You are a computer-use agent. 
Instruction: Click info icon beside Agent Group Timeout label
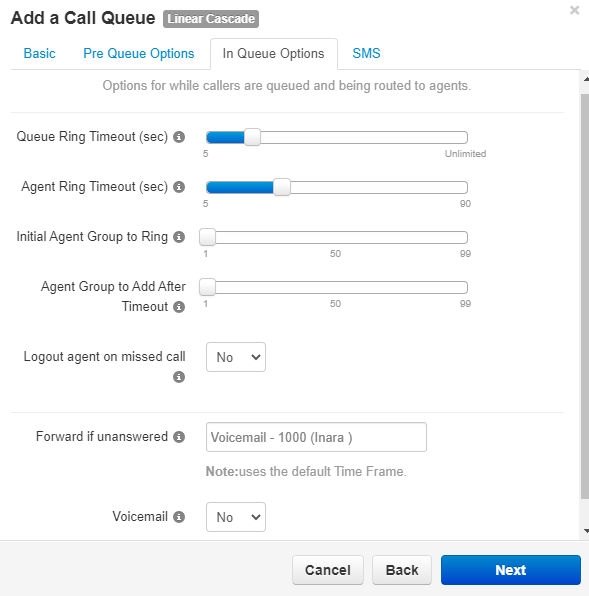point(179,307)
